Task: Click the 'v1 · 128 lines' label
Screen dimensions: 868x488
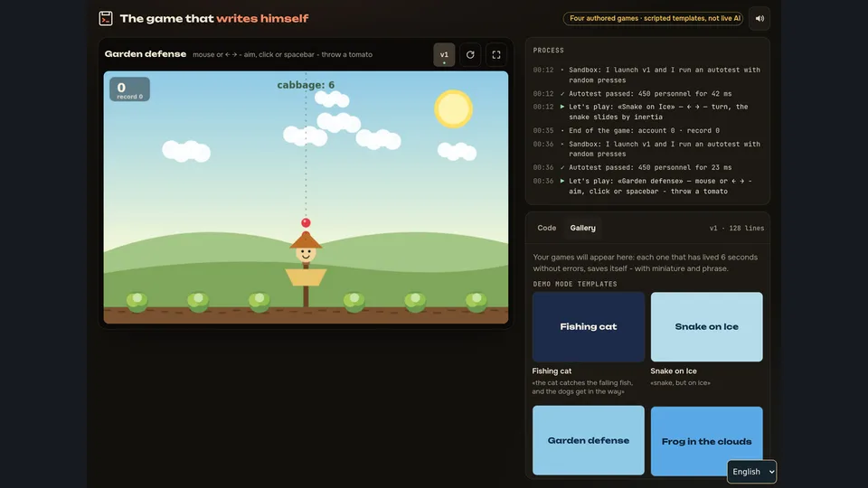Action: click(736, 228)
